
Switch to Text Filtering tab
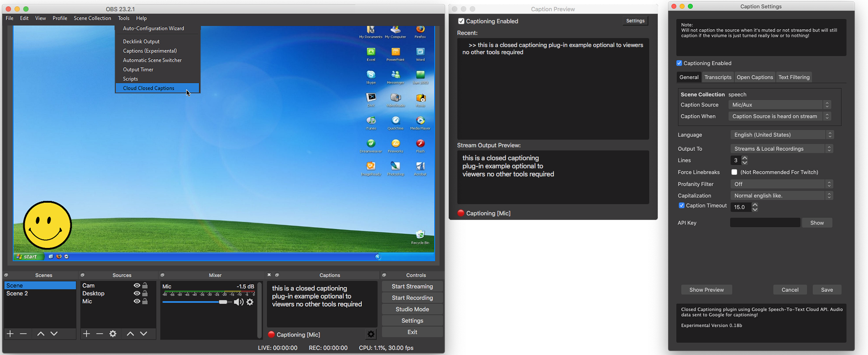click(794, 77)
